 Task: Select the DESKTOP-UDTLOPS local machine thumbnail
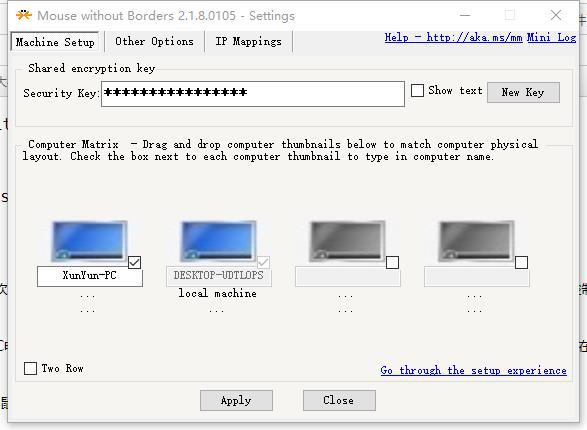[218, 241]
